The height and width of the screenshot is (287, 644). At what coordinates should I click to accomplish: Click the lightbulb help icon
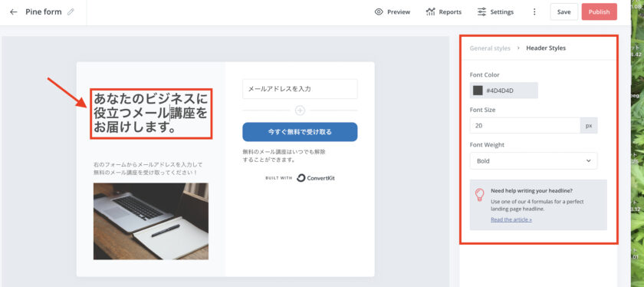pyautogui.click(x=479, y=195)
